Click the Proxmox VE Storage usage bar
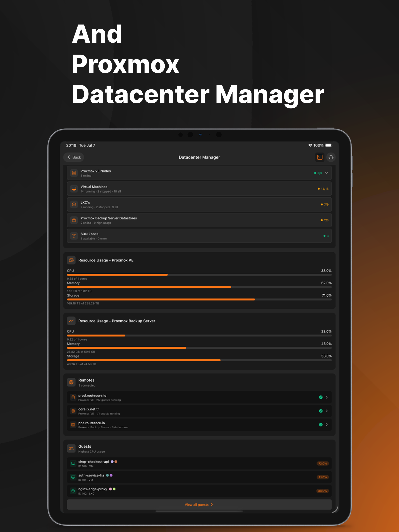399x532 pixels. (199, 299)
